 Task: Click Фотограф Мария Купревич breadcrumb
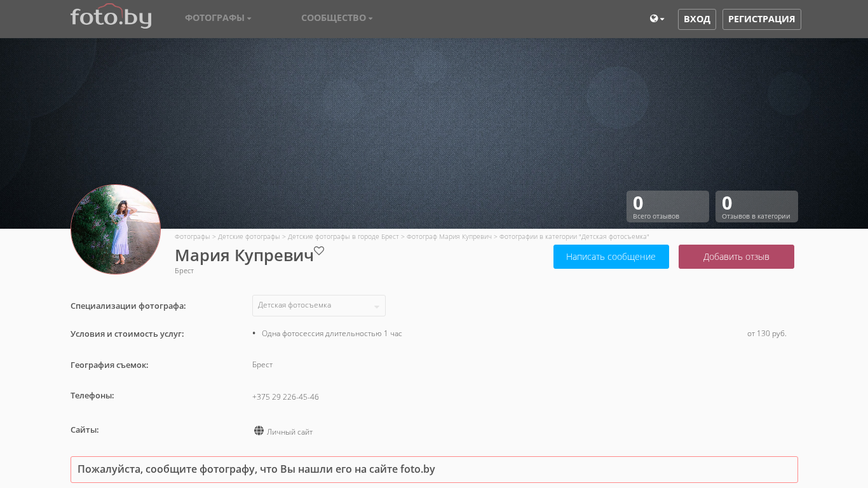coord(449,236)
